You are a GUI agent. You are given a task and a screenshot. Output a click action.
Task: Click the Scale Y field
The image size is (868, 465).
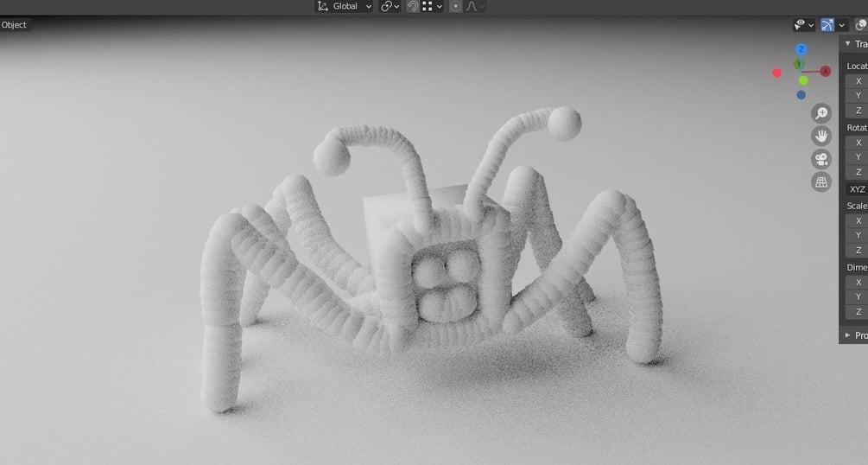coord(857,235)
